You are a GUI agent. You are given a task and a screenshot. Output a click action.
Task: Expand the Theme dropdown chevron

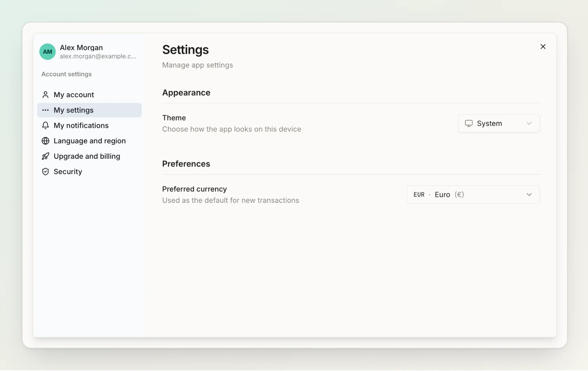pos(529,124)
